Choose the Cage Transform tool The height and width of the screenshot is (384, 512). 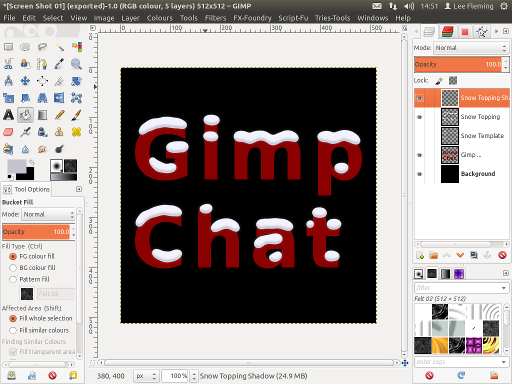click(76, 98)
